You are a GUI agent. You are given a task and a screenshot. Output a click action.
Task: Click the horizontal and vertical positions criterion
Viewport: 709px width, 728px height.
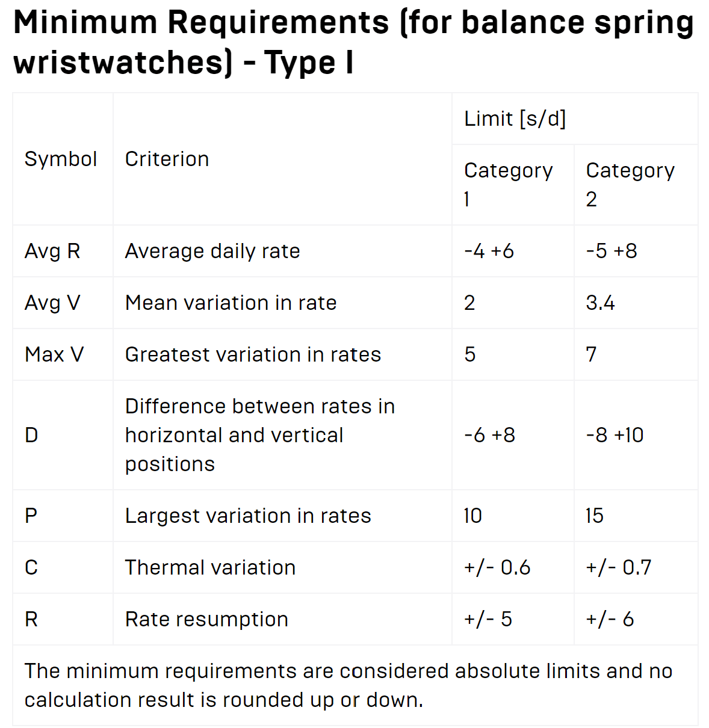(x=259, y=435)
